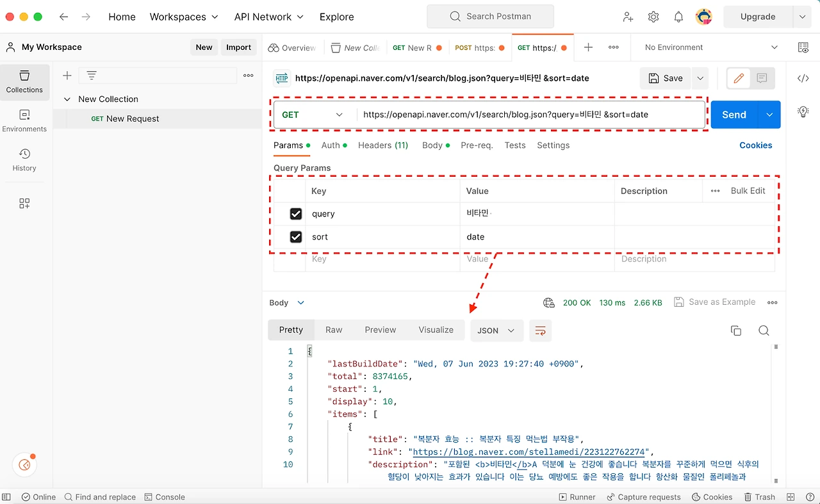Click the Save button
The height and width of the screenshot is (504, 820).
click(x=666, y=78)
